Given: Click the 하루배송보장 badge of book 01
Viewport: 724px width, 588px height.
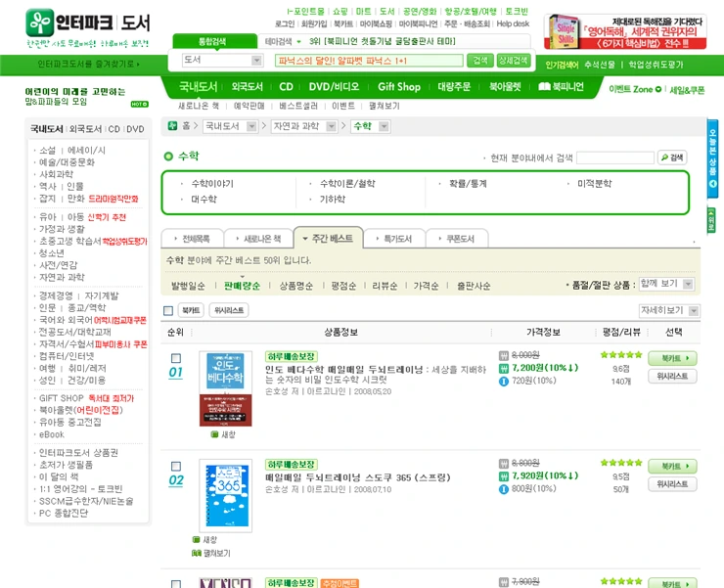Looking at the screenshot, I should pyautogui.click(x=292, y=356).
